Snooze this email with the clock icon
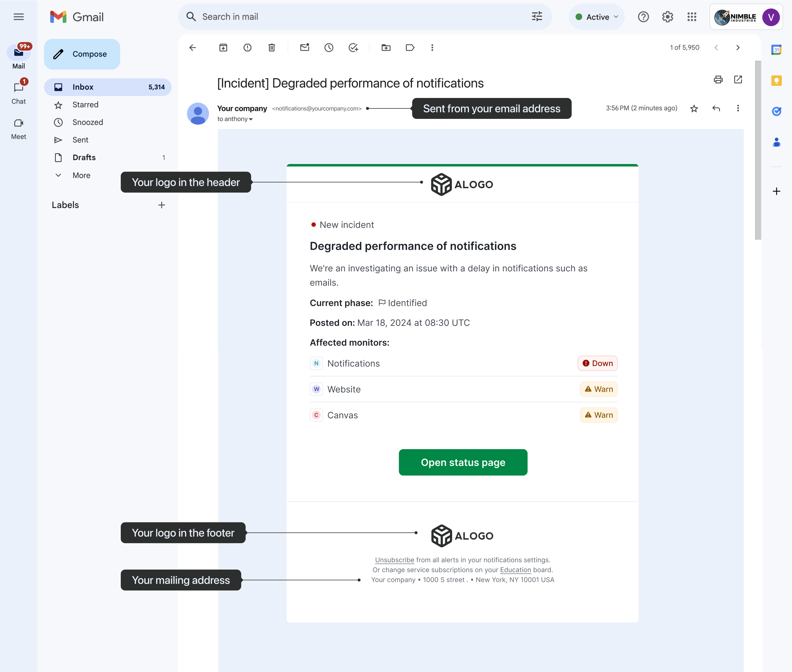The width and height of the screenshot is (792, 672). click(x=329, y=48)
